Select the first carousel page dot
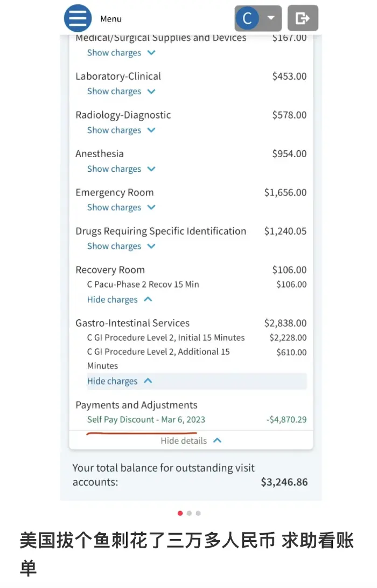 180,513
